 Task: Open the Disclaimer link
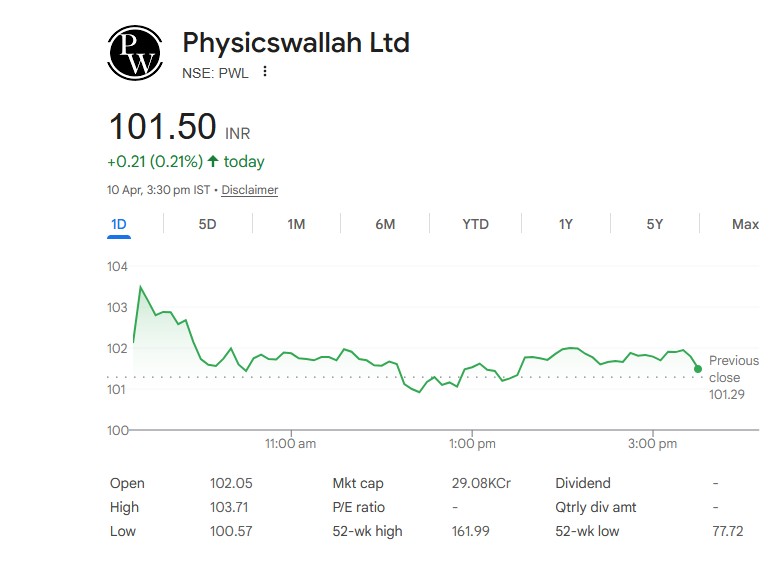249,190
